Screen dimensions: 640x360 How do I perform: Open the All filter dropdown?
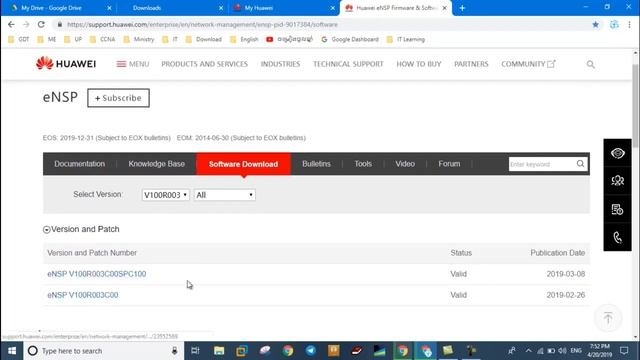pyautogui.click(x=225, y=195)
